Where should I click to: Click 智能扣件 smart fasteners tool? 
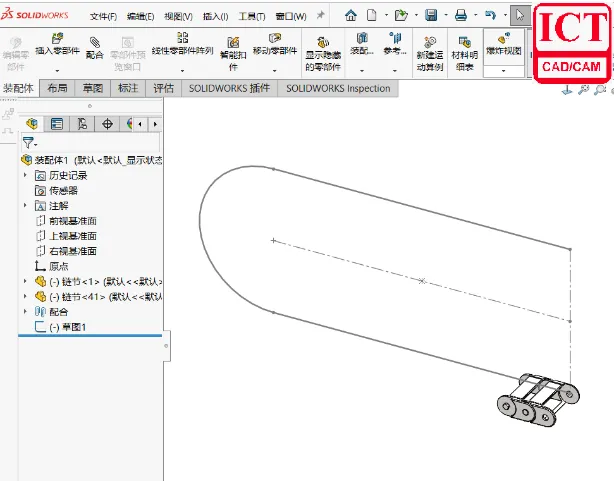click(x=233, y=54)
